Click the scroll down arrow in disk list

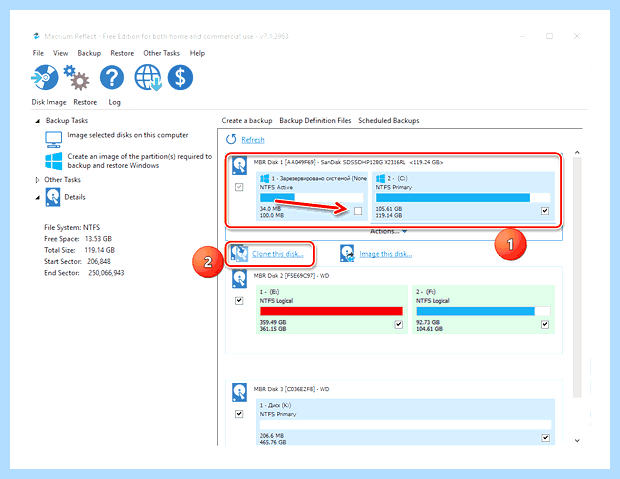coord(577,440)
